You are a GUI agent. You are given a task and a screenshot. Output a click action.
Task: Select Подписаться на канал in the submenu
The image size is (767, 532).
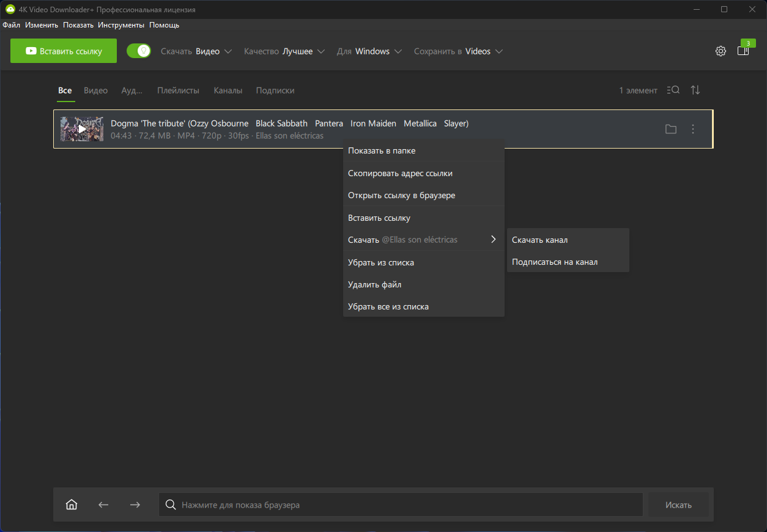[x=568, y=262]
